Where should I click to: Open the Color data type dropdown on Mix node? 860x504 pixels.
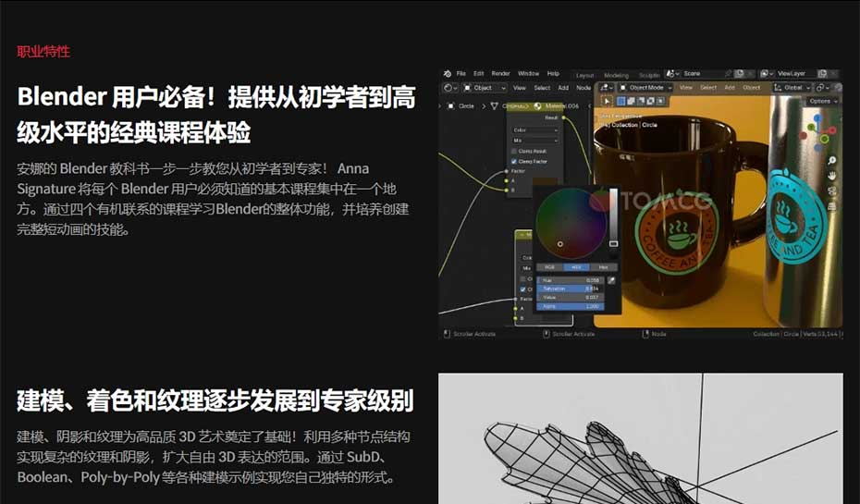coord(535,130)
